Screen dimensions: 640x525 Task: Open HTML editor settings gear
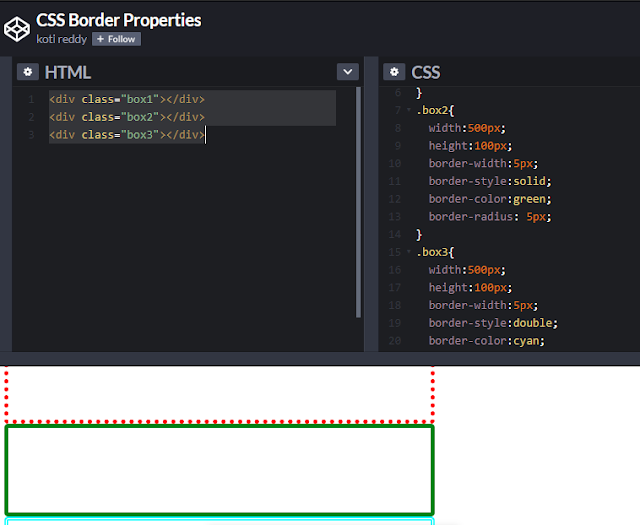[28, 72]
